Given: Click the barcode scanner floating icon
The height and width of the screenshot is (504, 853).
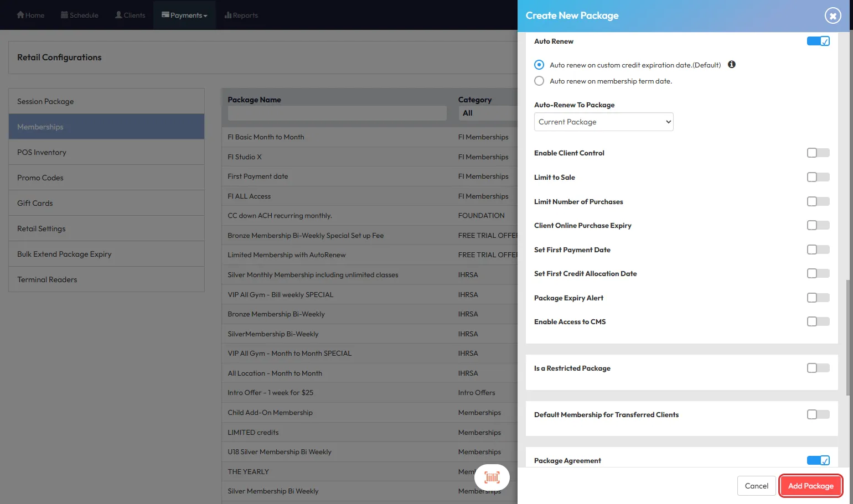Looking at the screenshot, I should [492, 477].
